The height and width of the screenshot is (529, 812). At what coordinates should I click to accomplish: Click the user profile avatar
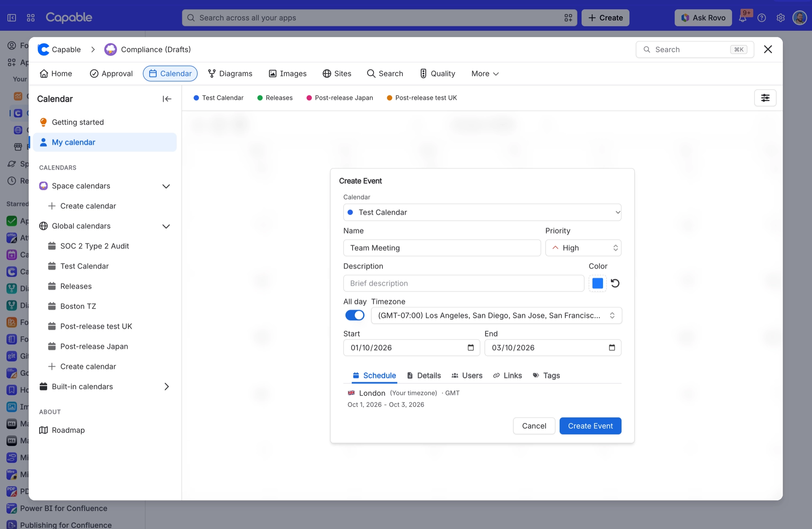point(799,18)
